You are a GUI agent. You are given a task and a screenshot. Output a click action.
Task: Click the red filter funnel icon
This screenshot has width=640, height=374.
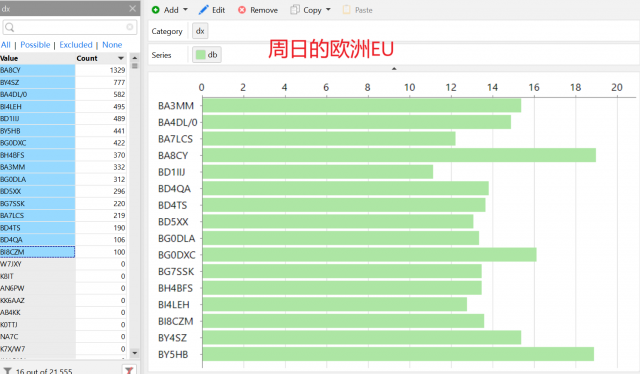point(129,370)
